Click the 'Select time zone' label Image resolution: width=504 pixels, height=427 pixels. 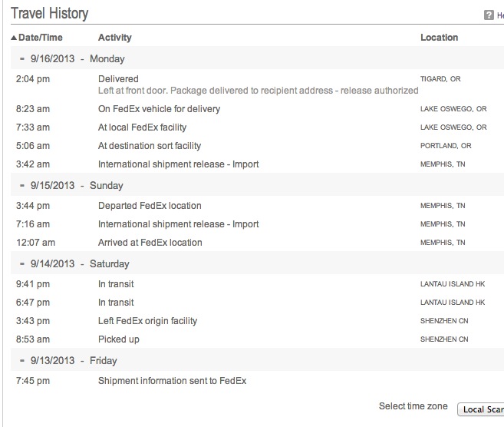click(x=413, y=406)
